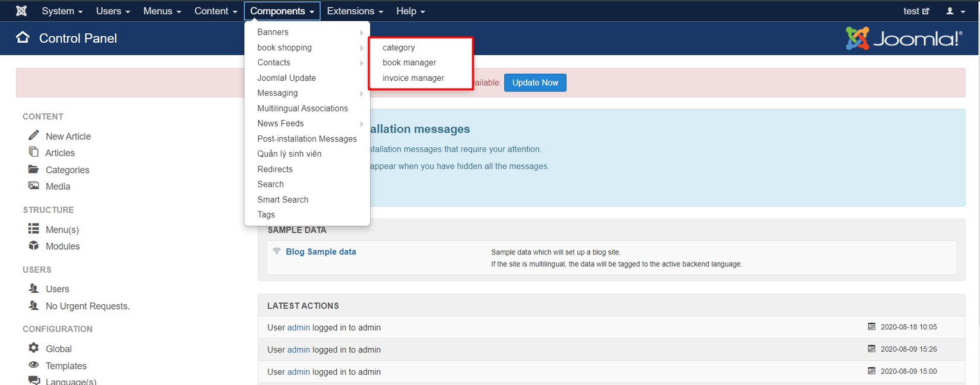Click the external-link icon beside test

pyautogui.click(x=925, y=11)
